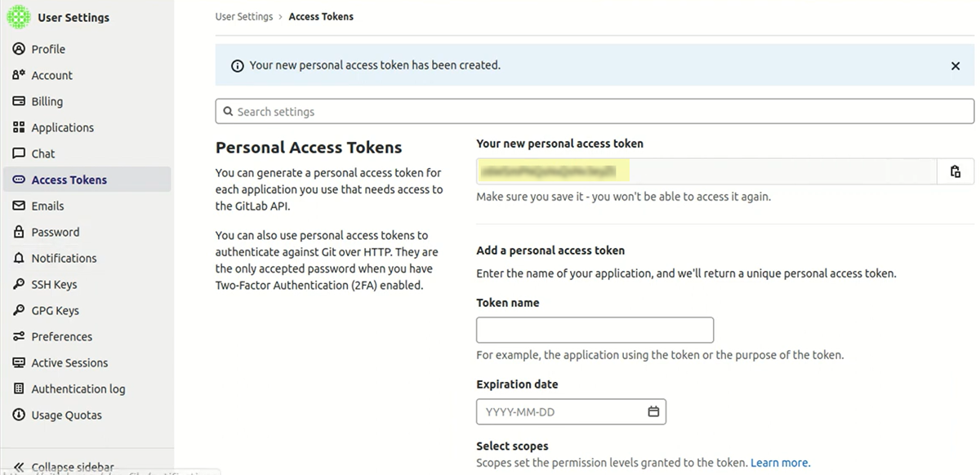
Task: Click the Expiration date field
Action: click(x=560, y=412)
